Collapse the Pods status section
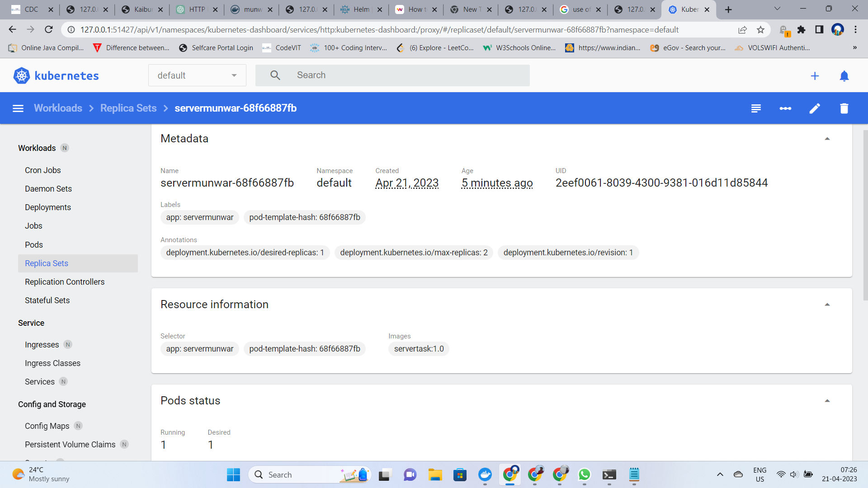Image resolution: width=868 pixels, height=488 pixels. (x=828, y=400)
